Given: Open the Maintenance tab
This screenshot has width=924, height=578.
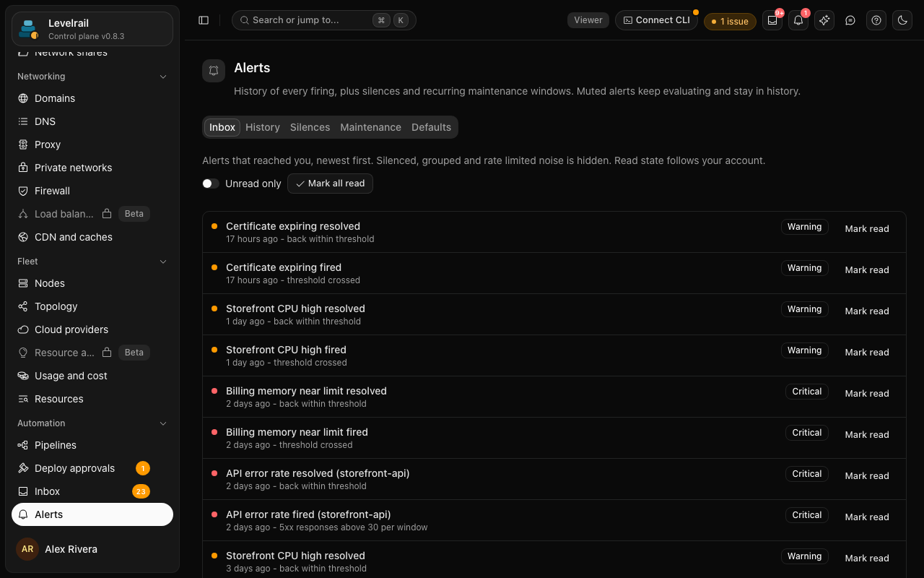Looking at the screenshot, I should tap(370, 127).
